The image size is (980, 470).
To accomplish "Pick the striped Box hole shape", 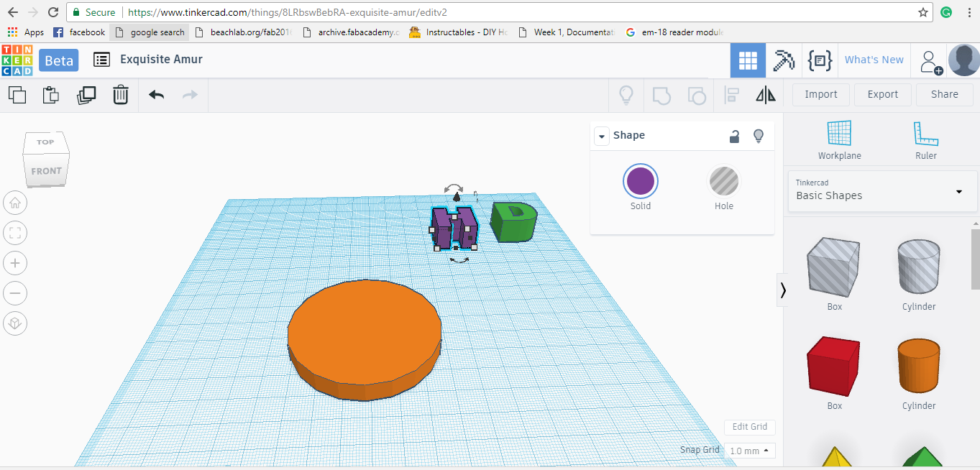I will [834, 267].
